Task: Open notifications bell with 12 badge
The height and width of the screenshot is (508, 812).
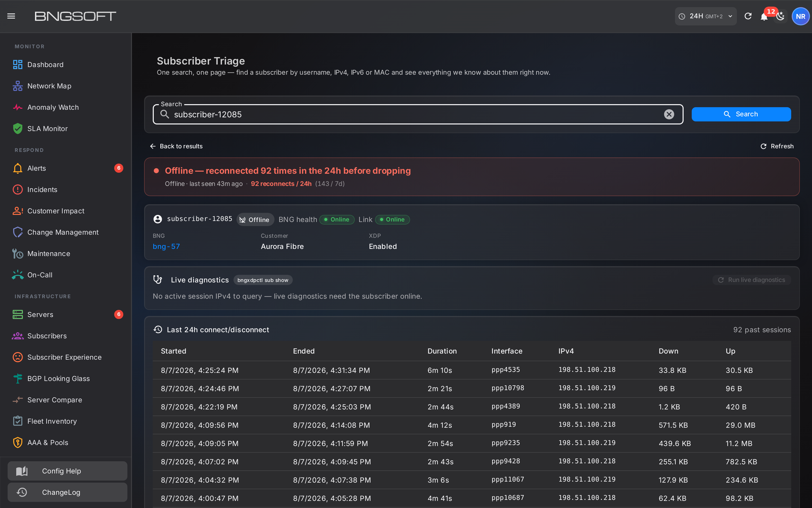Action: pyautogui.click(x=764, y=17)
